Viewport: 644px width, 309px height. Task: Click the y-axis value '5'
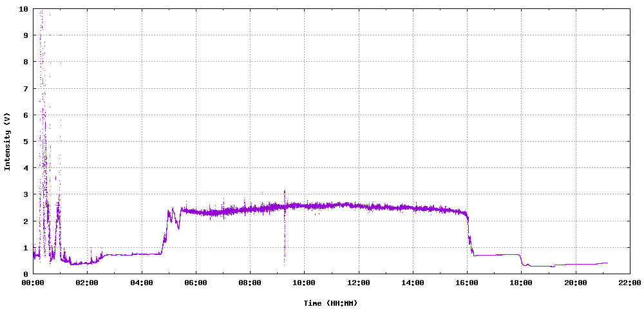[x=26, y=142]
